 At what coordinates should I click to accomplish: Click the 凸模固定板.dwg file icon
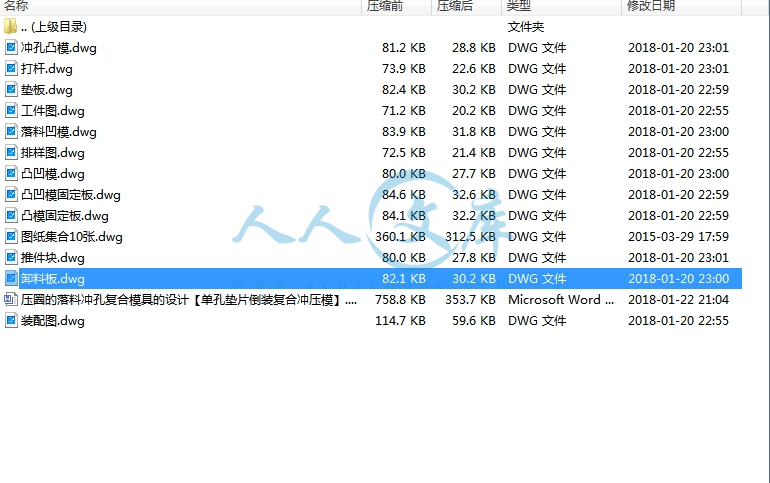click(11, 215)
